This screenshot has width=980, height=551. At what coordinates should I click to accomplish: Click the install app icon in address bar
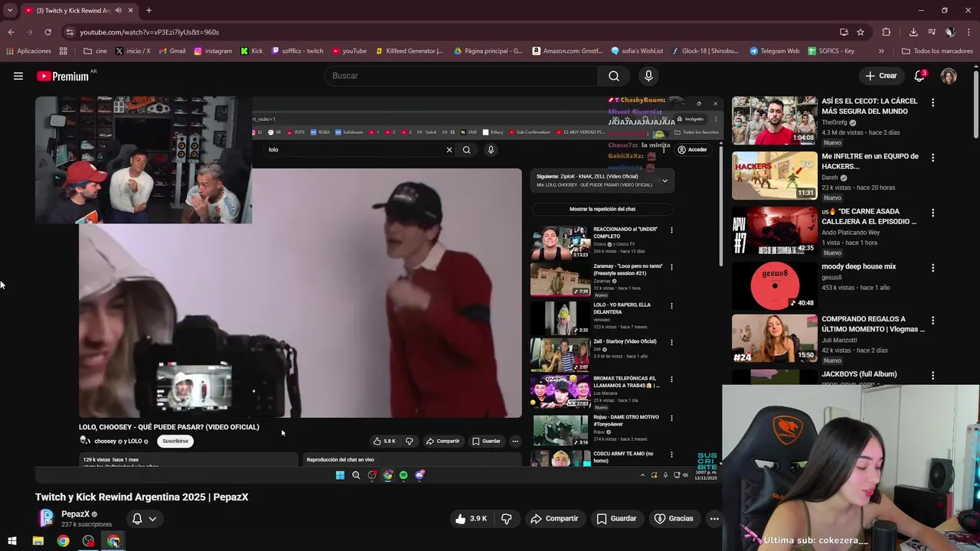(x=844, y=32)
